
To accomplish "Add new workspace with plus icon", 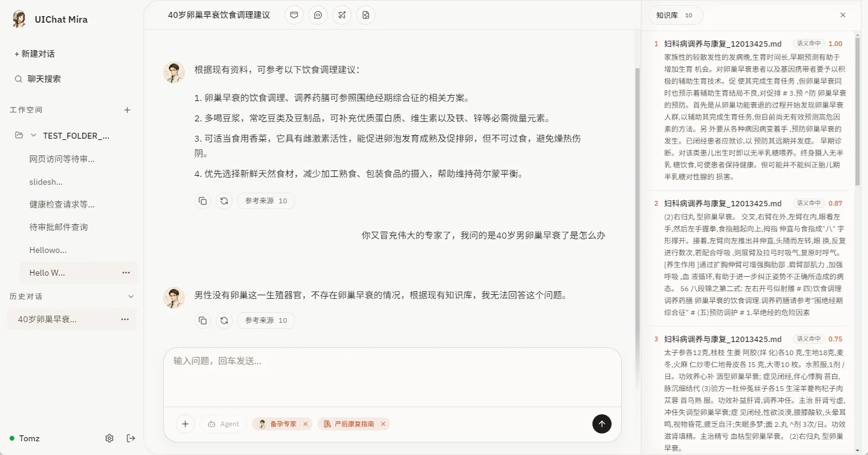I will click(127, 110).
